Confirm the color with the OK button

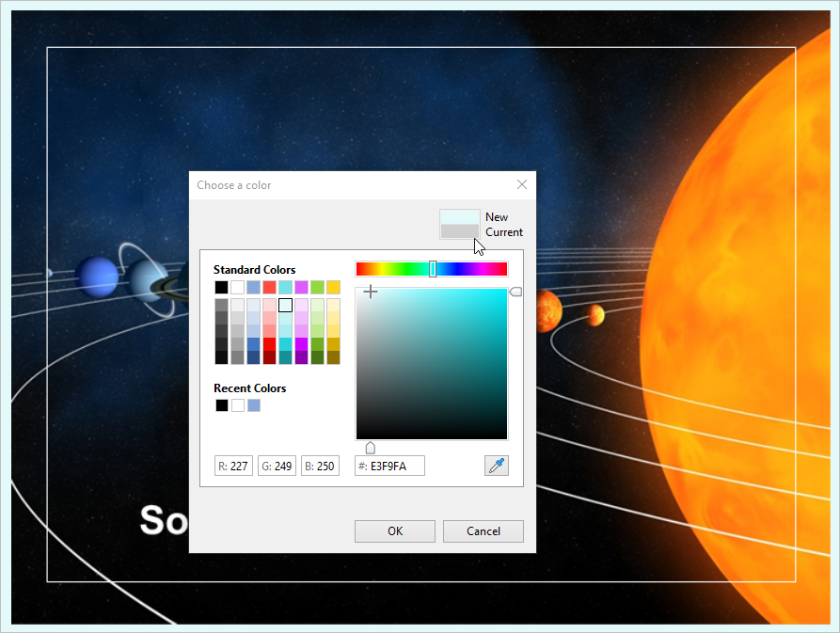pos(394,530)
